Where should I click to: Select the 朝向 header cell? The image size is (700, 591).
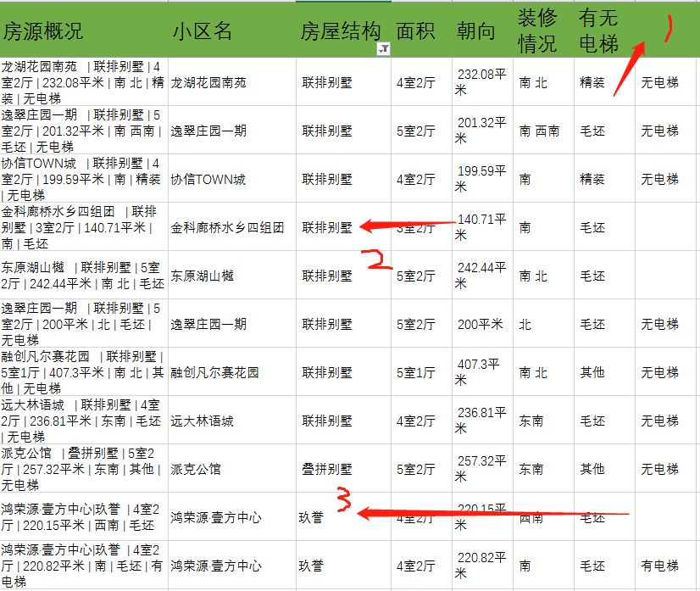(482, 30)
